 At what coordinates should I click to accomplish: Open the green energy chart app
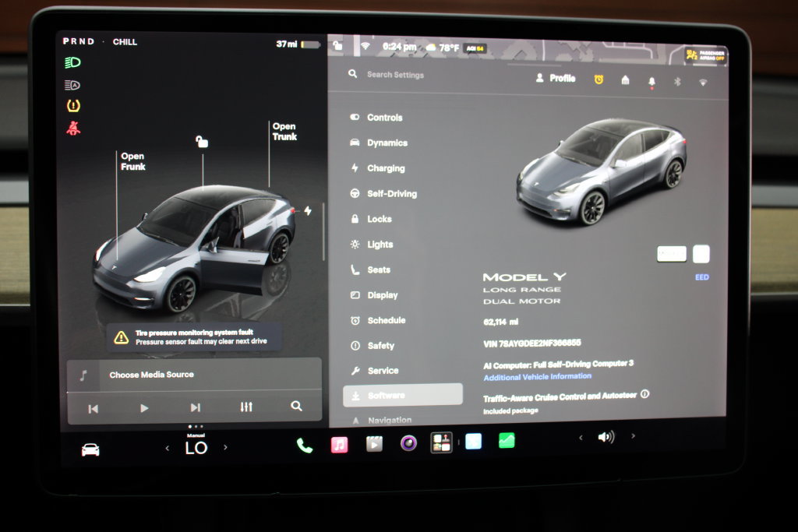[507, 440]
